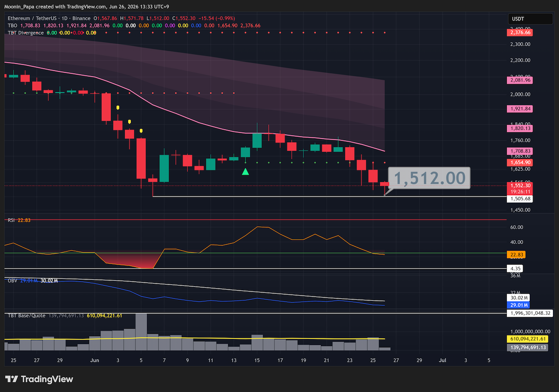Click the OBV indicator label

(x=12, y=281)
